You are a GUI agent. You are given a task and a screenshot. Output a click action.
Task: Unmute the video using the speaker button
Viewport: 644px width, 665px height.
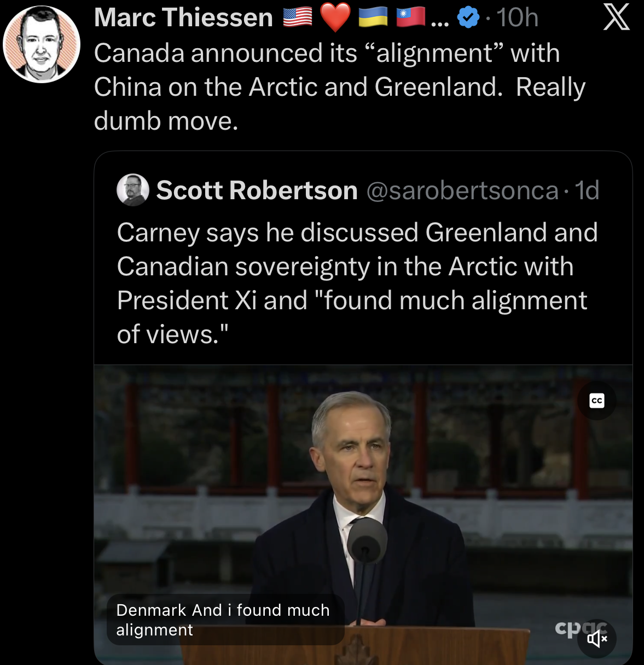[597, 638]
